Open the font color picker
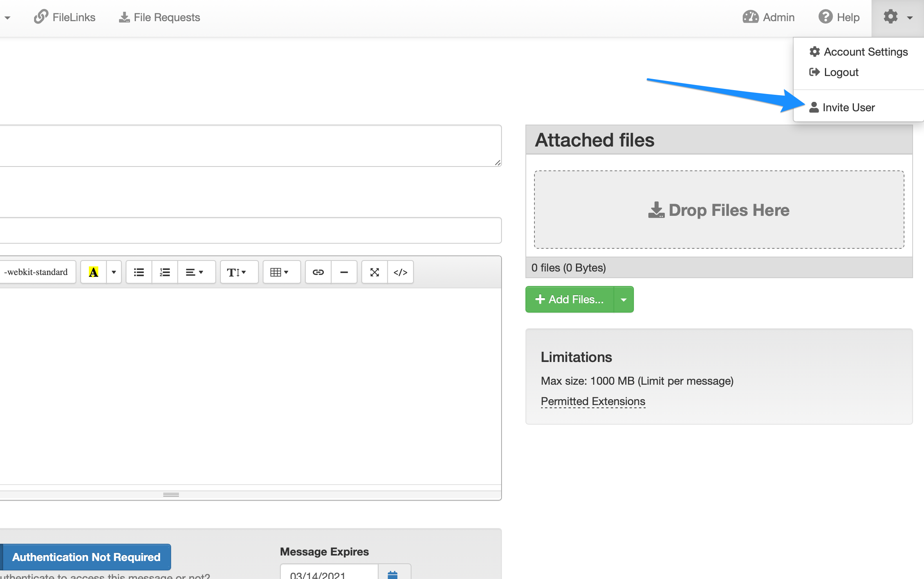Image resolution: width=924 pixels, height=579 pixels. [x=93, y=272]
